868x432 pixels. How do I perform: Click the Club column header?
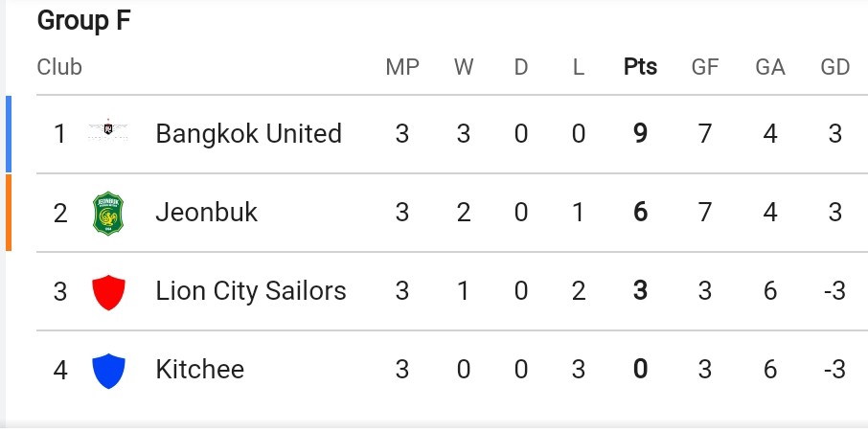pos(59,67)
